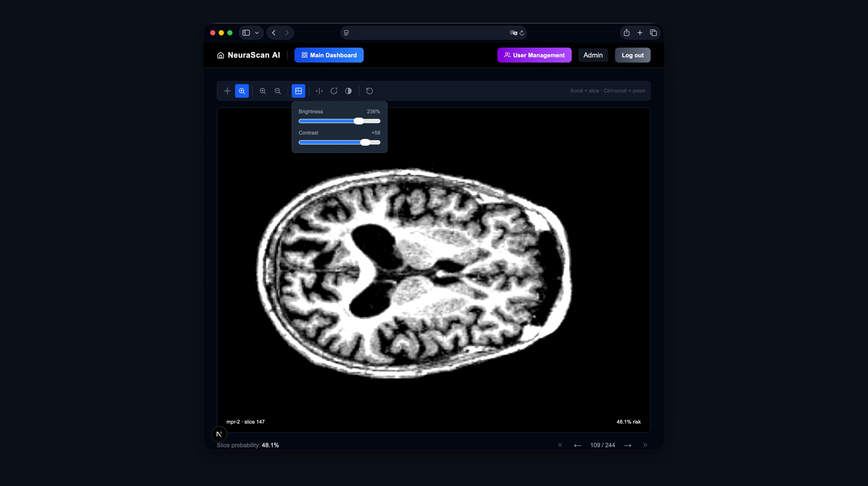Click the Brightness 236% value
Screen dimensions: 868x486
(x=373, y=111)
